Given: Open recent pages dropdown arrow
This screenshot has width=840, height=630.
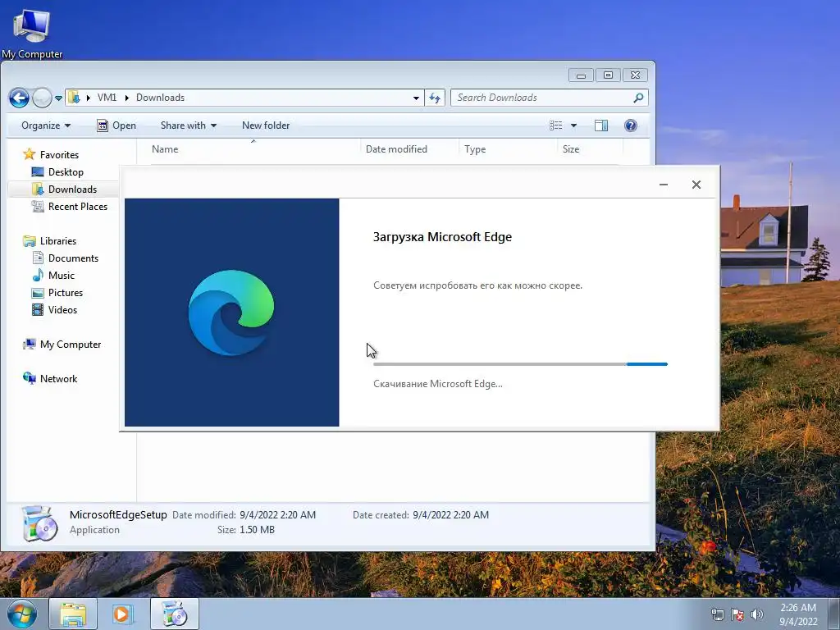Looking at the screenshot, I should click(x=58, y=98).
